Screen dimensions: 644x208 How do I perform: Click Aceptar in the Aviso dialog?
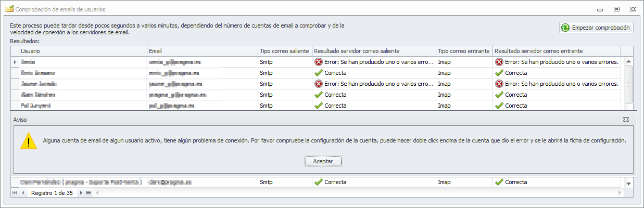point(323,161)
